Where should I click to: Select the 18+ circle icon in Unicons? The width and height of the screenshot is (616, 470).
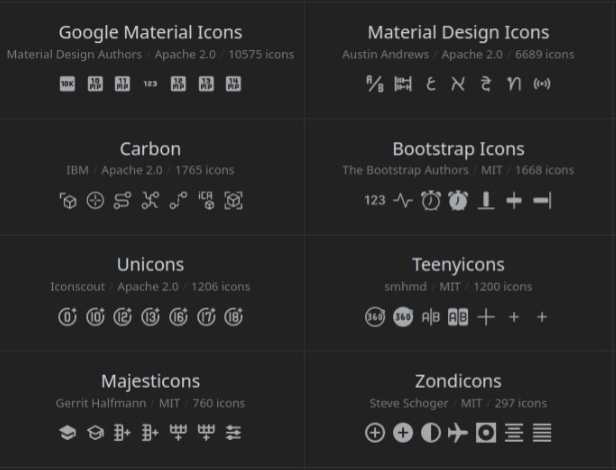coord(233,317)
